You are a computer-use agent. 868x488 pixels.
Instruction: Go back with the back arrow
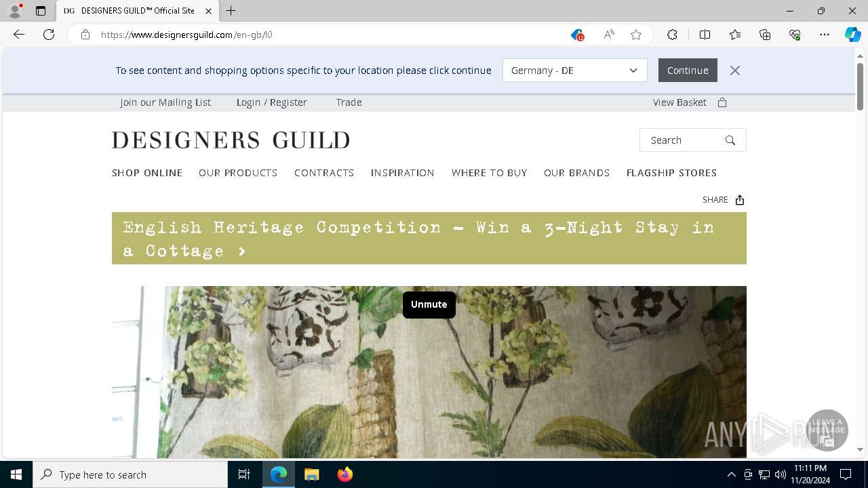tap(19, 35)
